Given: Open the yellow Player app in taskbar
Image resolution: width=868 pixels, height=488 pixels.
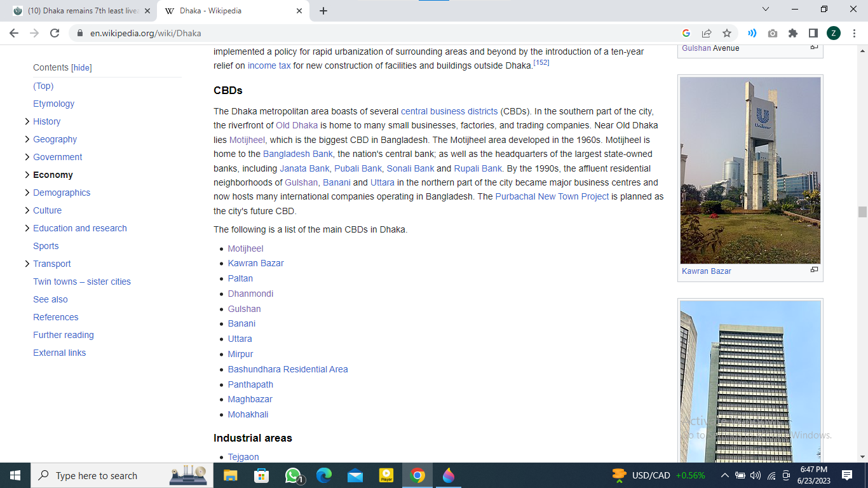Looking at the screenshot, I should 386,475.
